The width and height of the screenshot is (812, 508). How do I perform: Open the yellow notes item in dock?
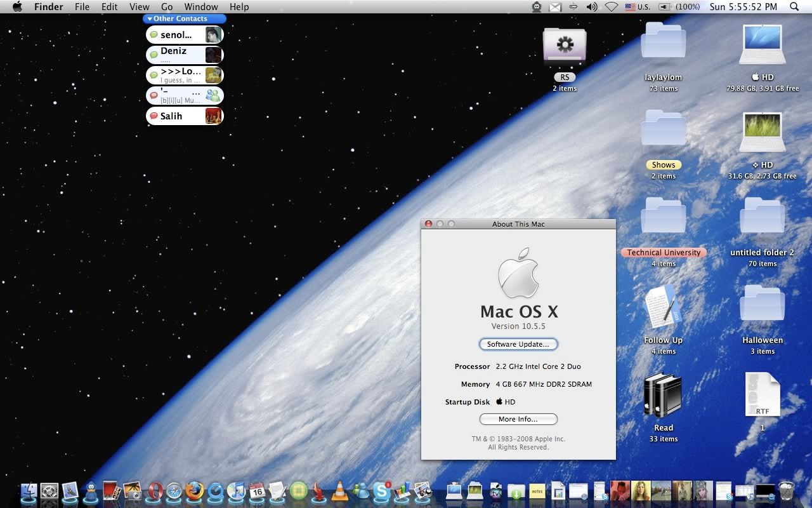tap(537, 491)
